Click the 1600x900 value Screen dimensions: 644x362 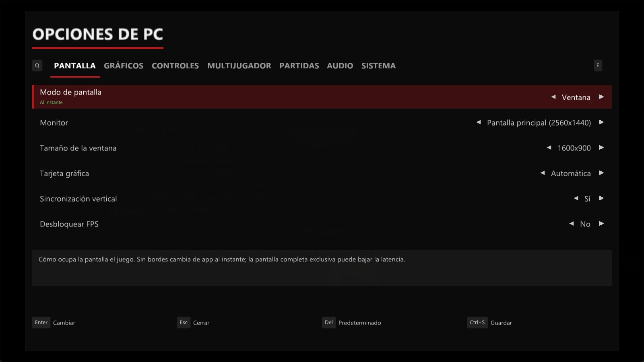tap(574, 148)
